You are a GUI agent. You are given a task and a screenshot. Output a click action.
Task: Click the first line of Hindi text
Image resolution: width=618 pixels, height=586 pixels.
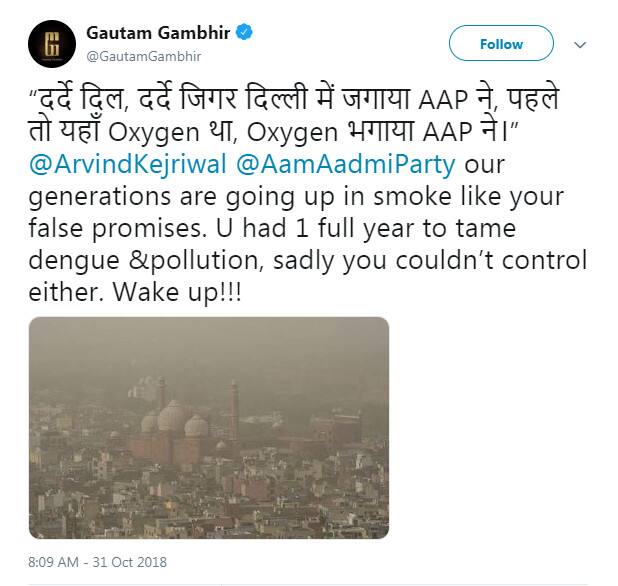294,99
